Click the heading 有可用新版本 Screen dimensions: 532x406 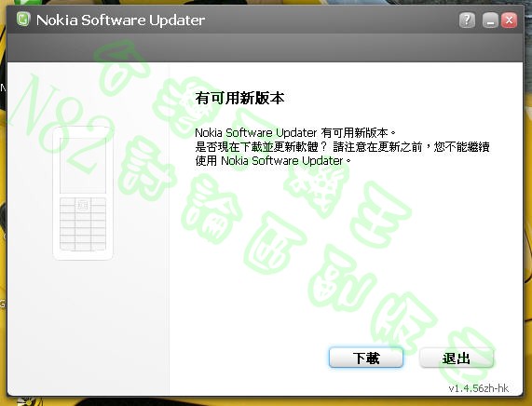pos(239,98)
